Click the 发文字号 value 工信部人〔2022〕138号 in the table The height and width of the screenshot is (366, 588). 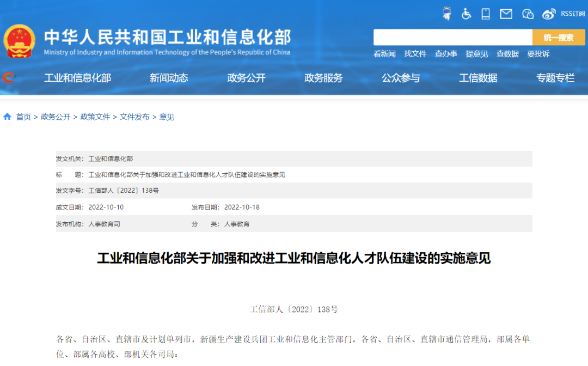click(124, 191)
